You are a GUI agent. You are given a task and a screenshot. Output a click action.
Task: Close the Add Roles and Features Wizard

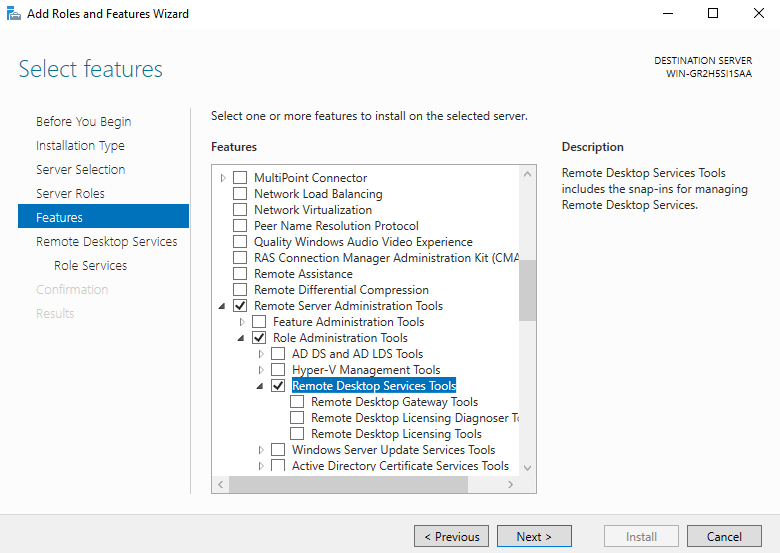coord(758,13)
